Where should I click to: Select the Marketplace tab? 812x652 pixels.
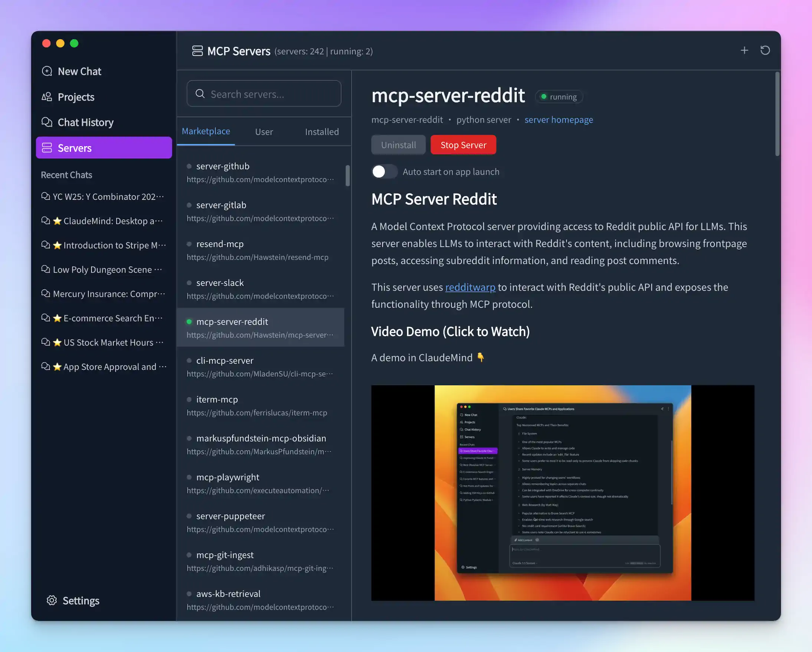pyautogui.click(x=206, y=131)
